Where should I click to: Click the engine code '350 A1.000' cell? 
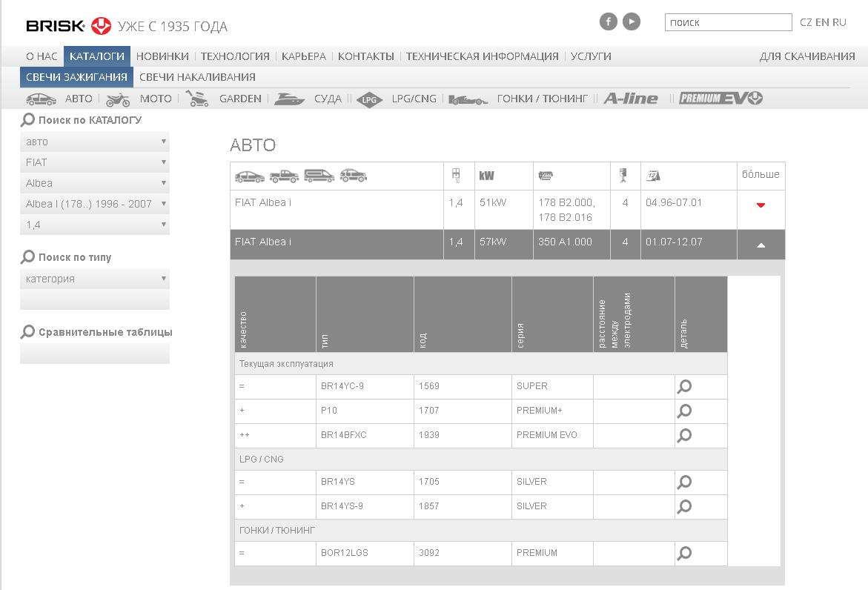[572, 245]
